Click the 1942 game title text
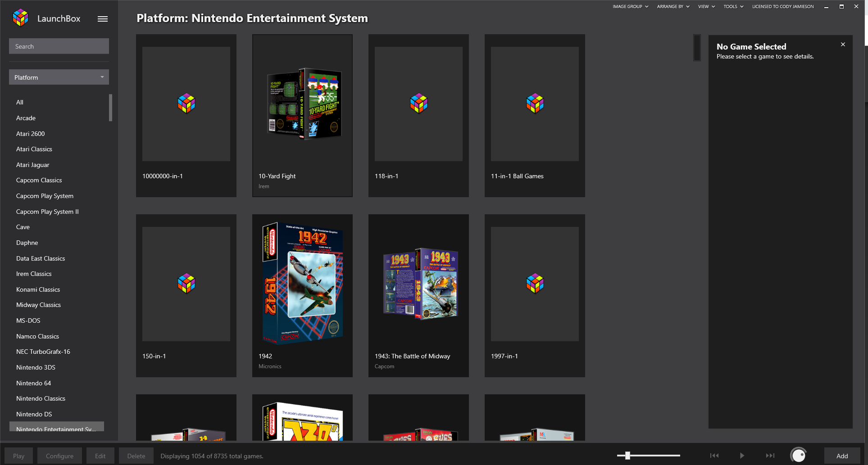The height and width of the screenshot is (465, 868). pyautogui.click(x=265, y=356)
